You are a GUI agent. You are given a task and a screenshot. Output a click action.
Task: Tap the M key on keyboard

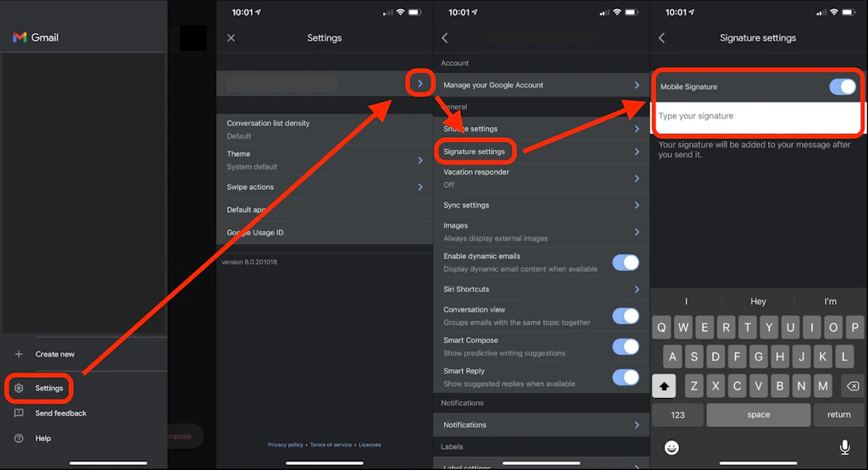pos(823,386)
